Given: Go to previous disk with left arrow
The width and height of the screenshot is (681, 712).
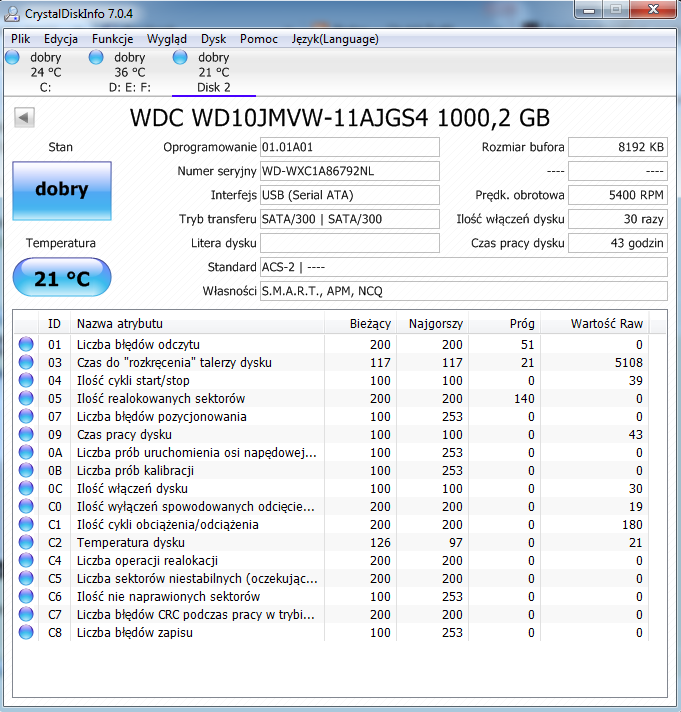Looking at the screenshot, I should (x=24, y=118).
